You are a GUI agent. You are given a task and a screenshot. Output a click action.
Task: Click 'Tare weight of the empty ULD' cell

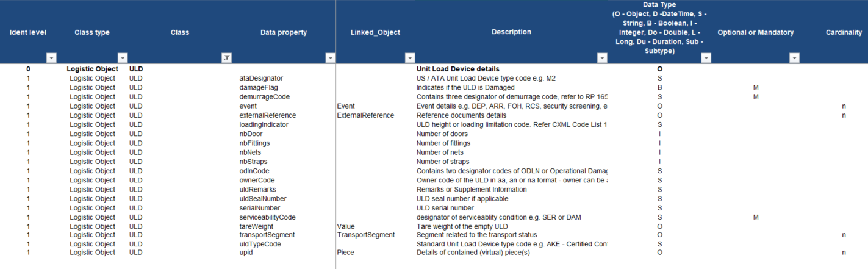point(462,226)
